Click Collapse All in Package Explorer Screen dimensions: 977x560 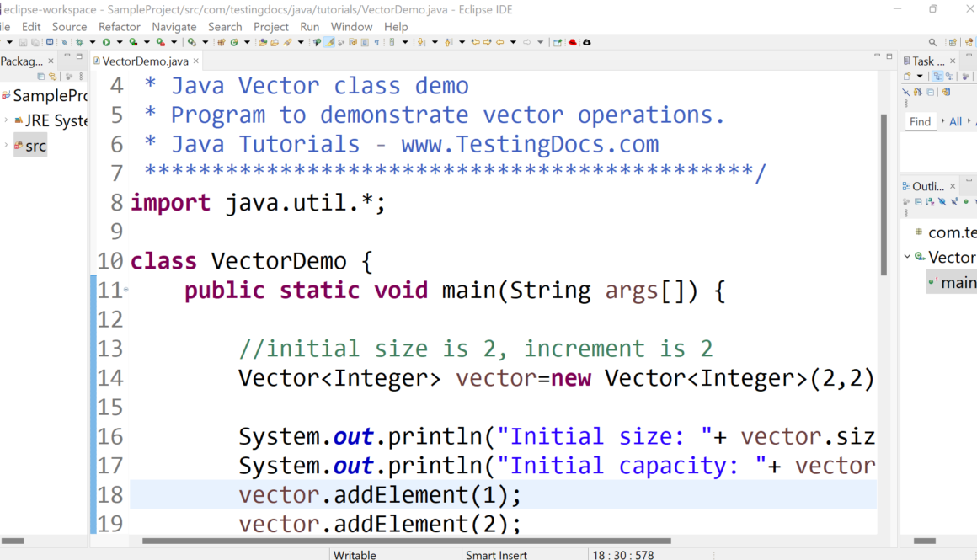point(40,77)
